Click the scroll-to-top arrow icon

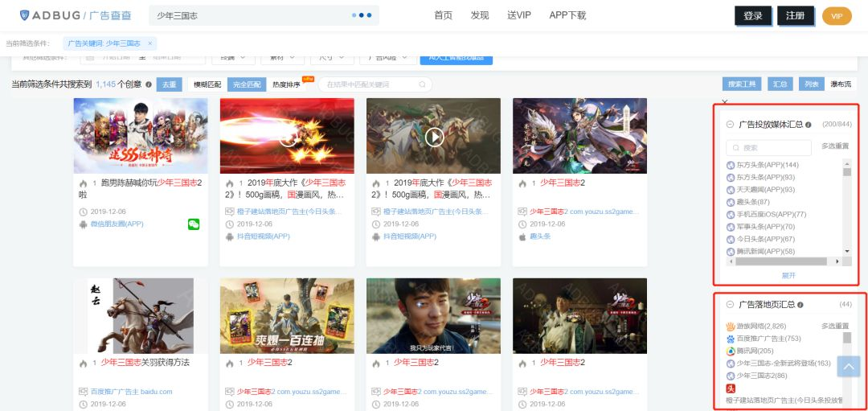click(849, 366)
